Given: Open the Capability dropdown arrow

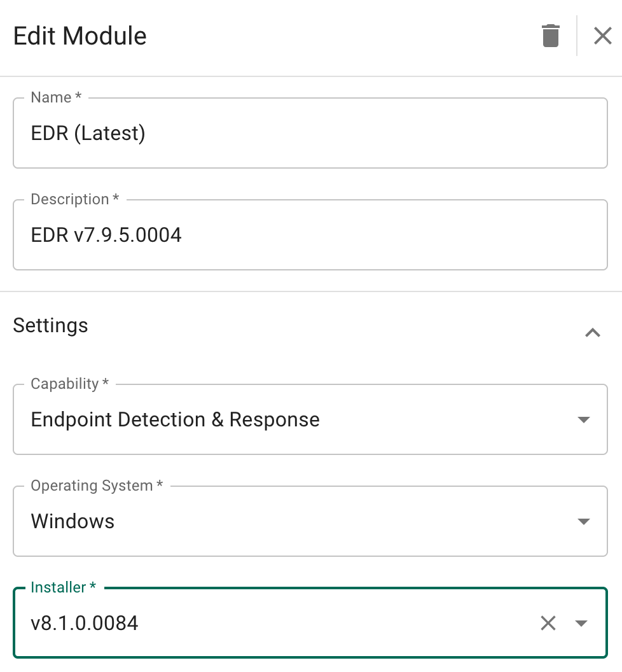Looking at the screenshot, I should [583, 419].
